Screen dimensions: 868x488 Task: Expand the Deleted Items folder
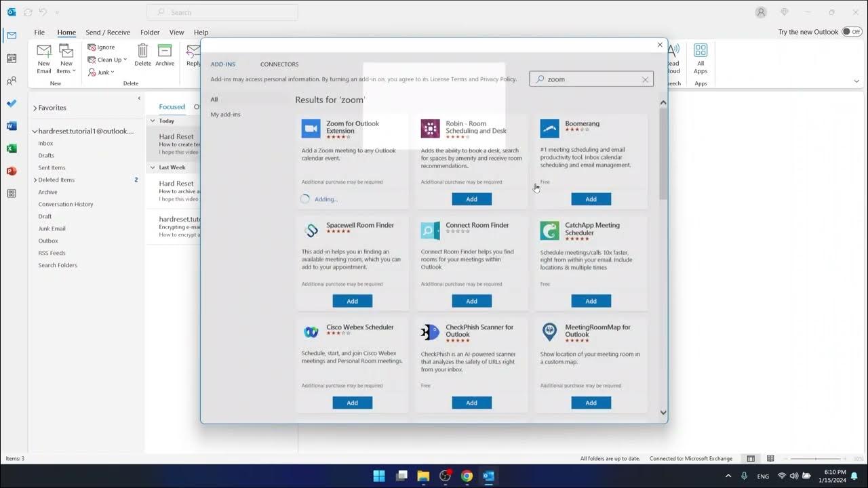(35, 180)
